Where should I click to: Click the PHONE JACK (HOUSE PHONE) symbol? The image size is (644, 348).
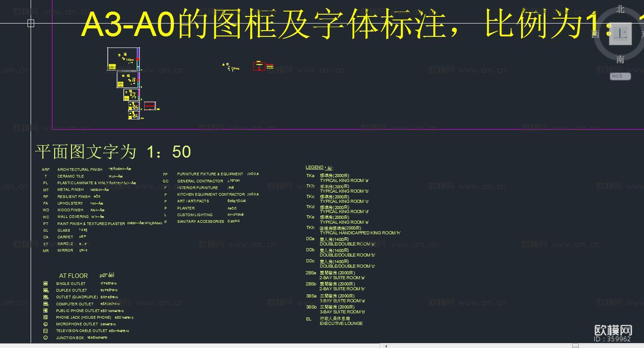click(46, 317)
